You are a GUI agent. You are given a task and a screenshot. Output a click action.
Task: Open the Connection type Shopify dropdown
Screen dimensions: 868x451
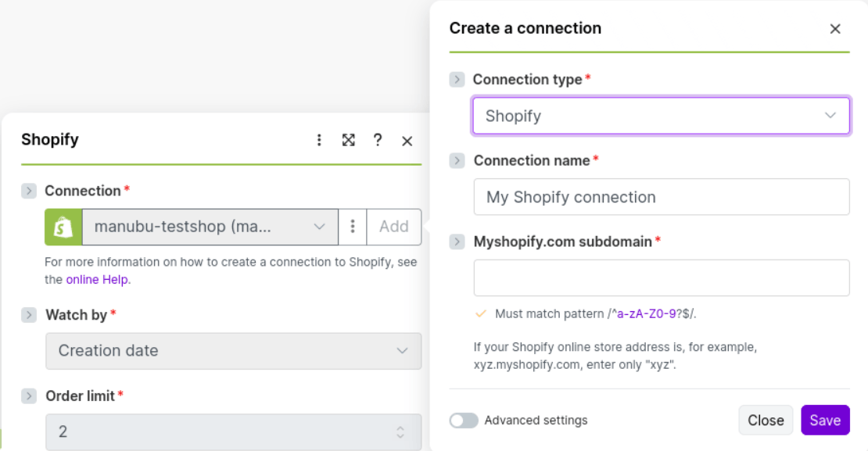pos(661,116)
